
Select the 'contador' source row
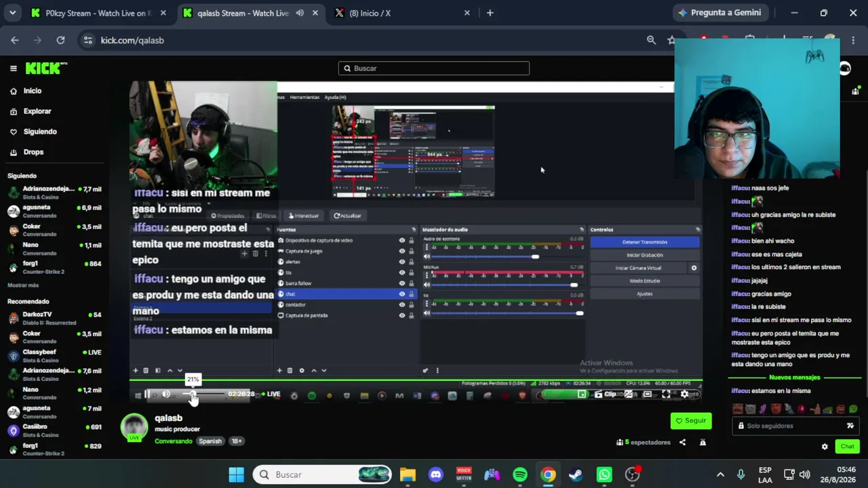(x=346, y=305)
